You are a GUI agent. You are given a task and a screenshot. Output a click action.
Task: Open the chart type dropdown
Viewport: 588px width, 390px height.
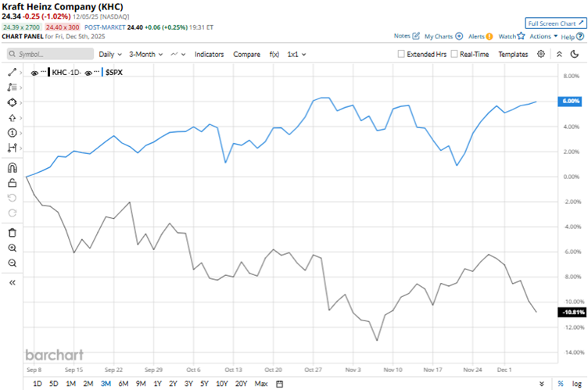click(x=178, y=54)
